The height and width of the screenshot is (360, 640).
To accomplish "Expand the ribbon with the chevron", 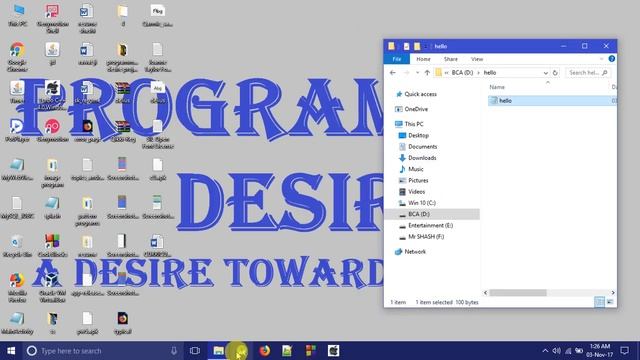I will (601, 59).
